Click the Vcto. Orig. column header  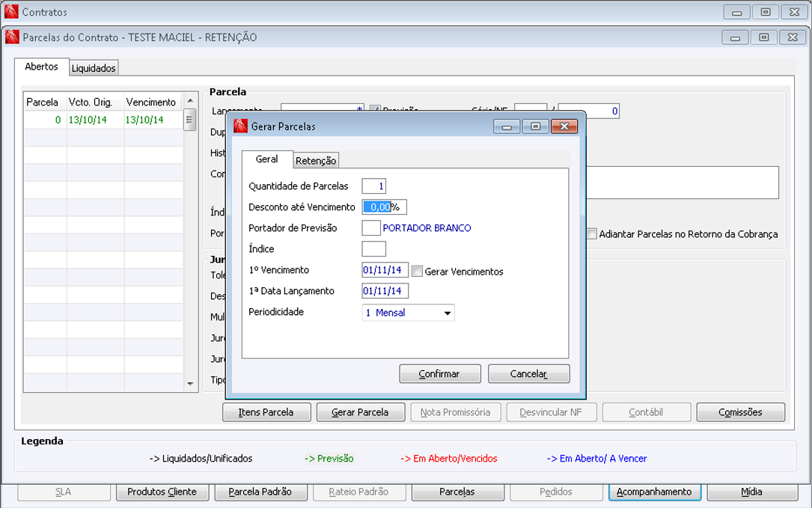click(x=95, y=102)
